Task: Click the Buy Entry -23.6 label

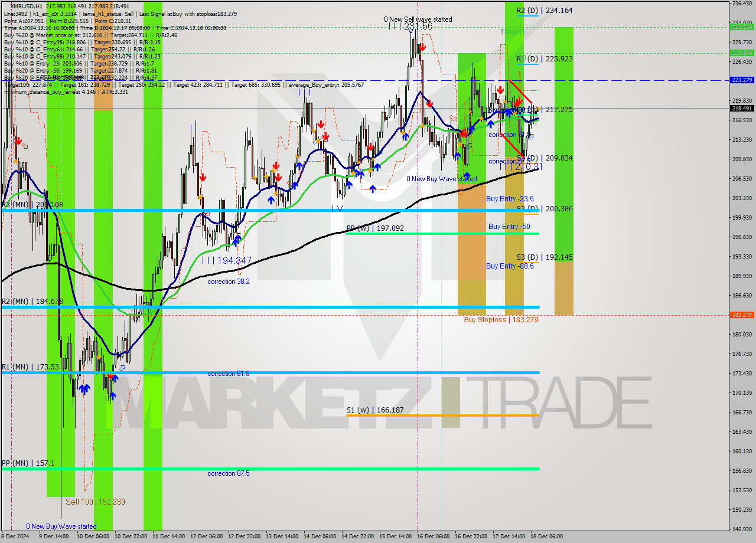Action: coord(510,199)
